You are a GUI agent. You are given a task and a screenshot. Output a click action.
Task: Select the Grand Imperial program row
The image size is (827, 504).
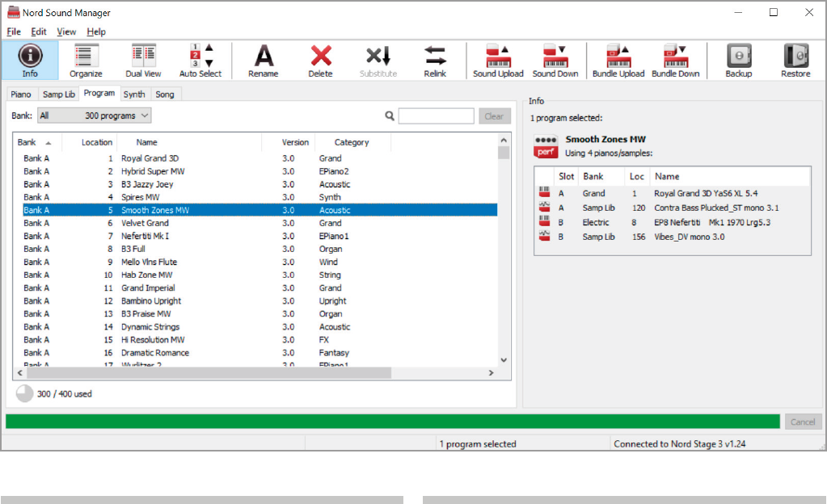(259, 288)
